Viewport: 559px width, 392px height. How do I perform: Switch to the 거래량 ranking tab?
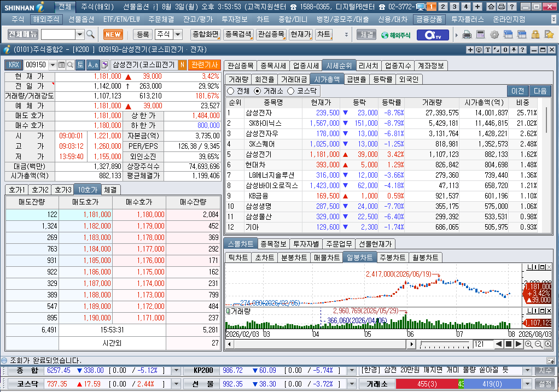click(238, 79)
